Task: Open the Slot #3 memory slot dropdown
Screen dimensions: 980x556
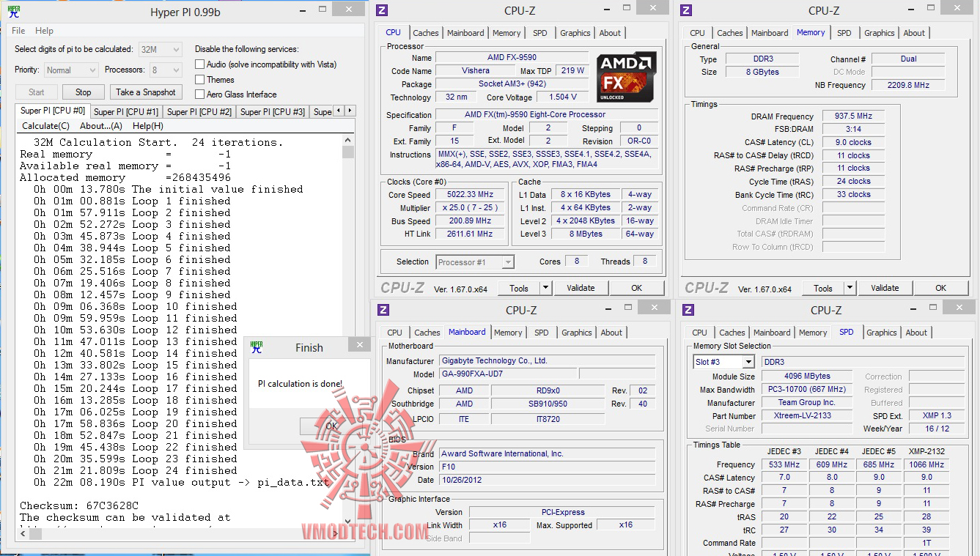Action: [x=723, y=362]
